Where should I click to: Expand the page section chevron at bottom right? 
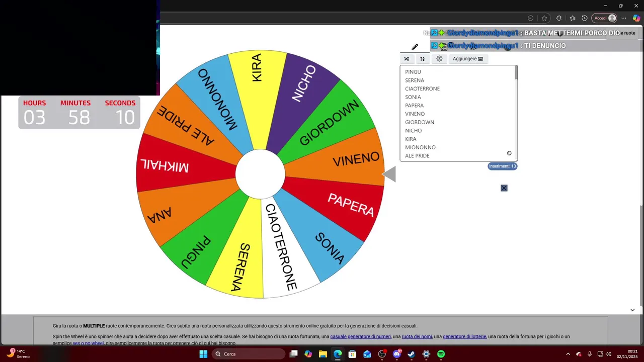point(632,310)
